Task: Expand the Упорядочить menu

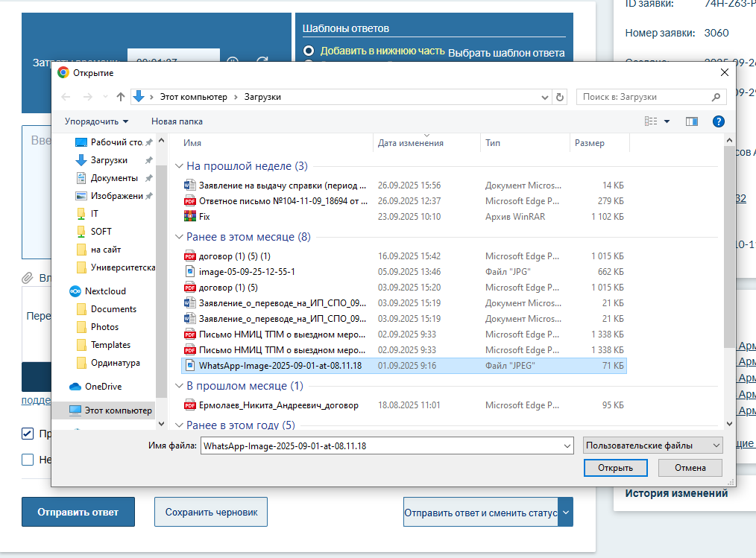Action: 96,121
